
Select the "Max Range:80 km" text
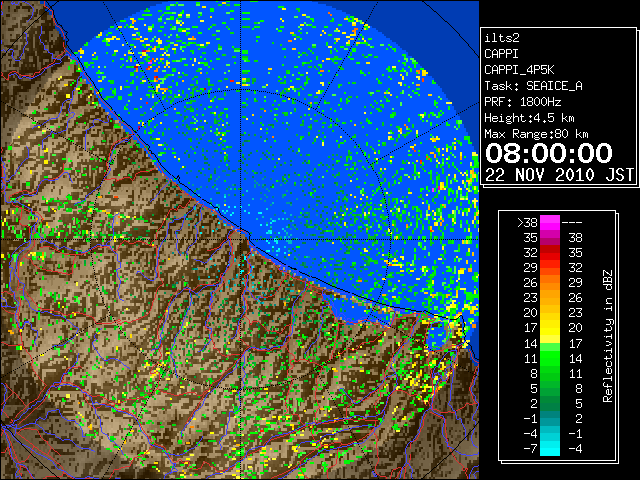(536, 134)
